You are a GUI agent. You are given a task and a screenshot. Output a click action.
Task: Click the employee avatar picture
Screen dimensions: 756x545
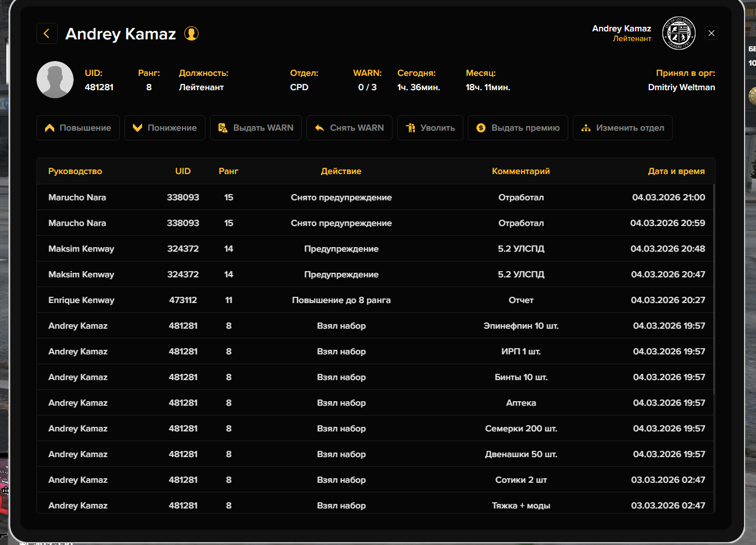55,80
